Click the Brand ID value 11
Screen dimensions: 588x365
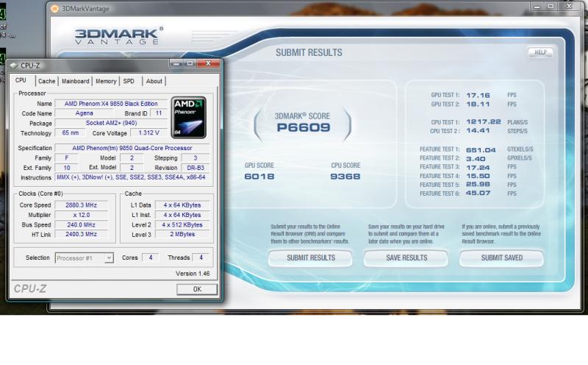(159, 113)
